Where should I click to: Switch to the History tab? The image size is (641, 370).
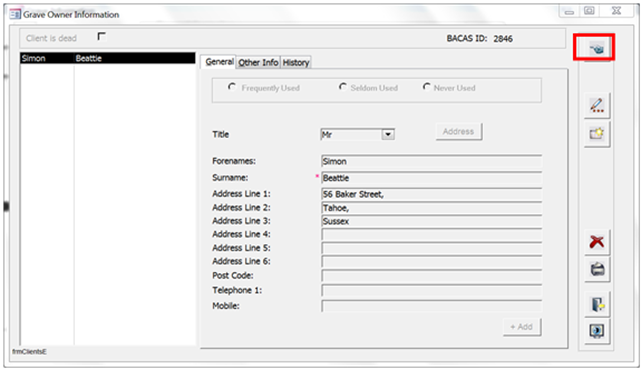(x=296, y=62)
